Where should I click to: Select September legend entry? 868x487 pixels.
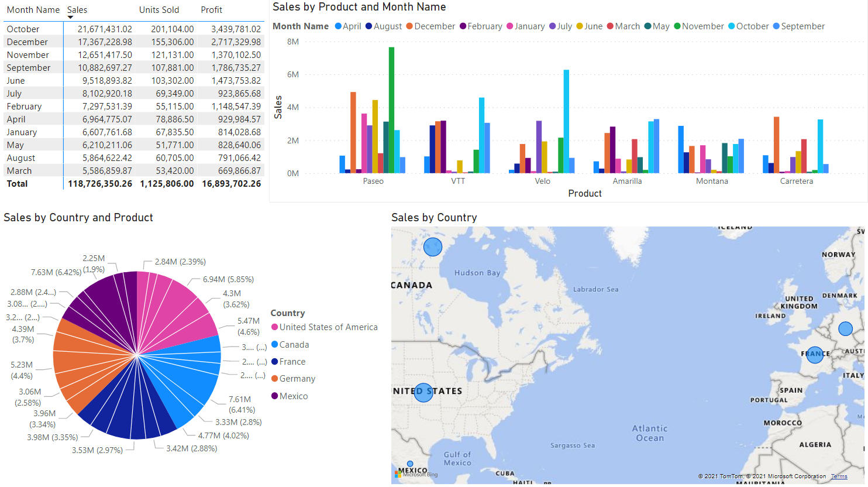(799, 26)
